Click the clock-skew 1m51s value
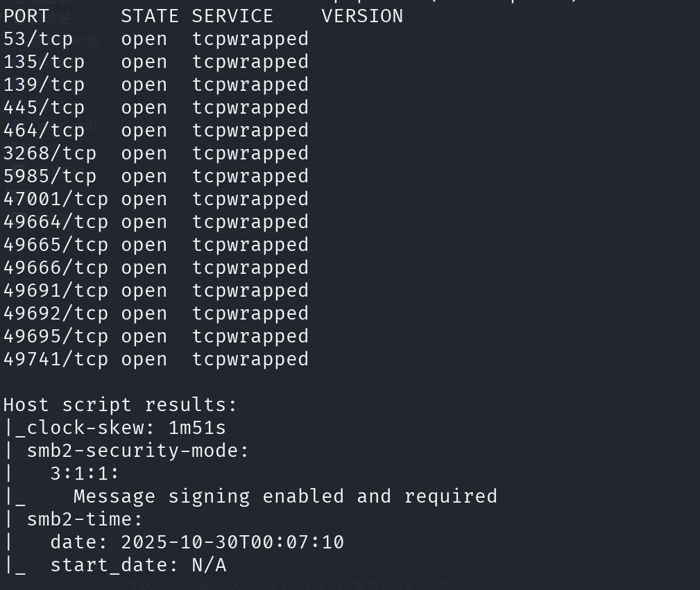This screenshot has height=590, width=700. [197, 428]
